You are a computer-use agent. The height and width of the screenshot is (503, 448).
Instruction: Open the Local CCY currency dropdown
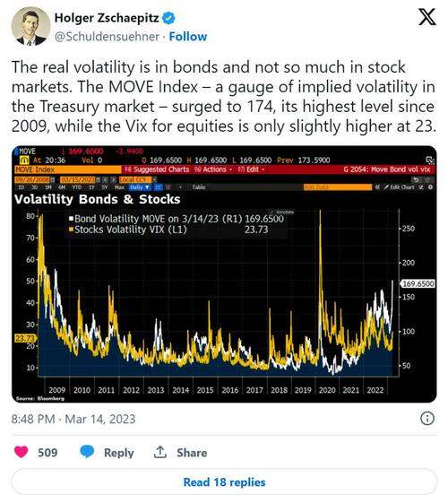coord(138,179)
